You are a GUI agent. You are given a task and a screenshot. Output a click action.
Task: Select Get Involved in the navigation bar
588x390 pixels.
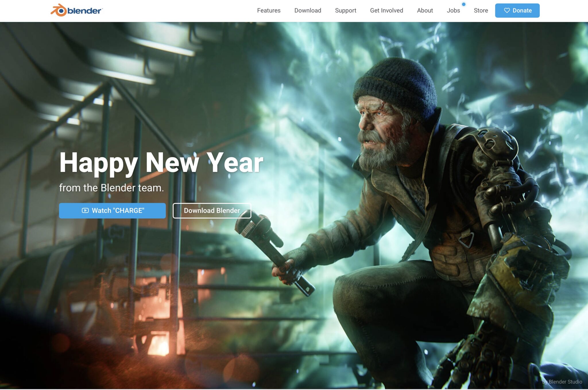point(386,11)
